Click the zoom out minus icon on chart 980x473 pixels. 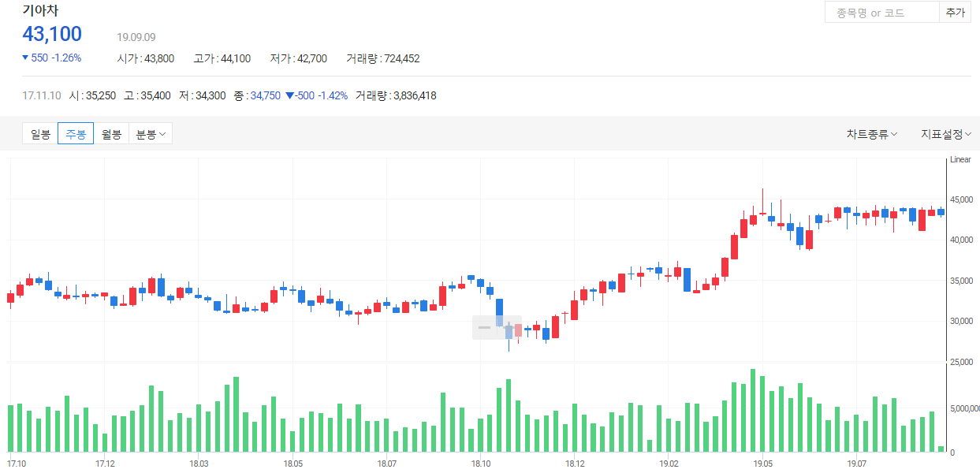click(484, 327)
